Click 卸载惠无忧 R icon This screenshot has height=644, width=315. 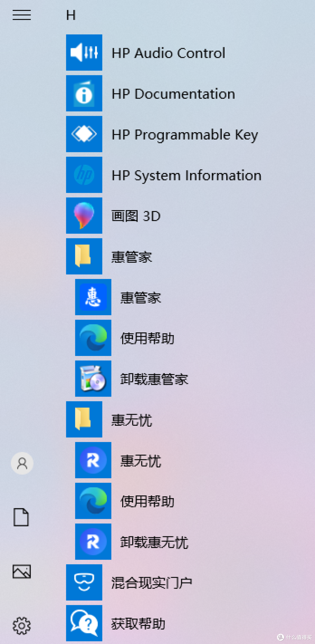93,542
